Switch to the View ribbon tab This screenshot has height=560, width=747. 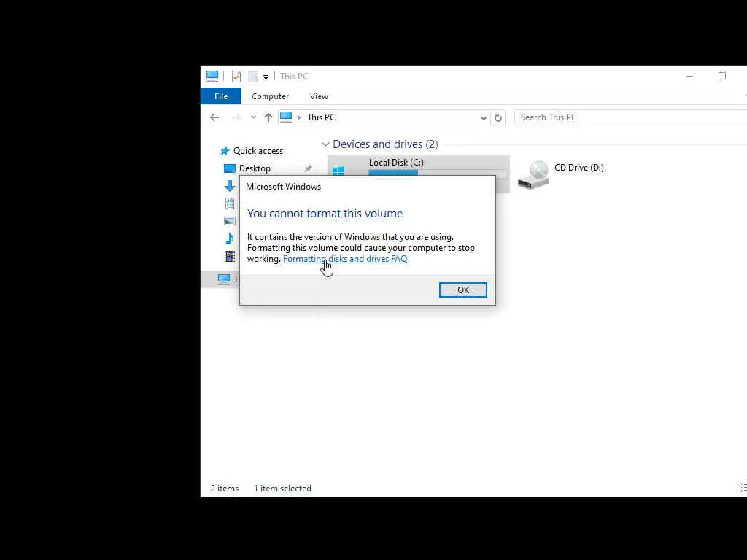point(319,96)
